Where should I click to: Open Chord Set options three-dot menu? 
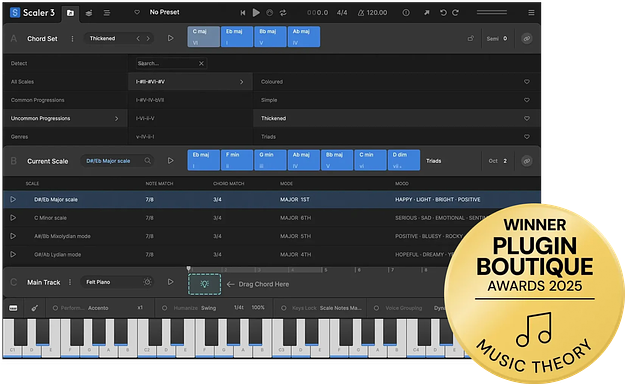tap(72, 39)
